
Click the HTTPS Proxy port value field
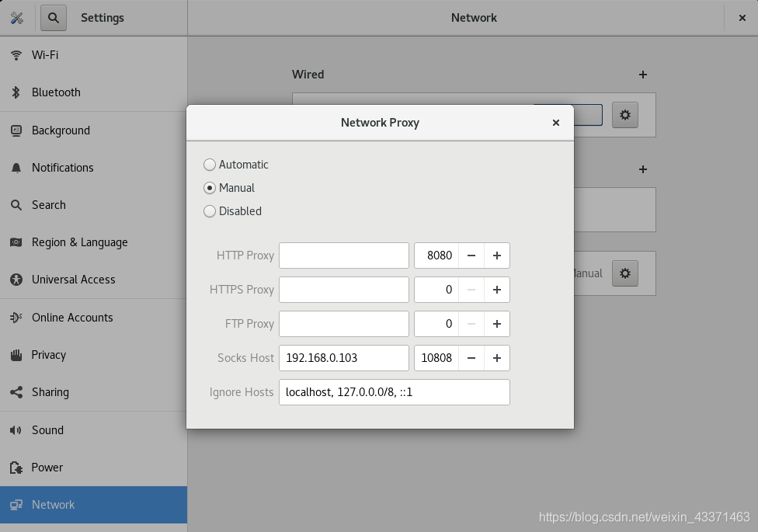click(x=436, y=290)
